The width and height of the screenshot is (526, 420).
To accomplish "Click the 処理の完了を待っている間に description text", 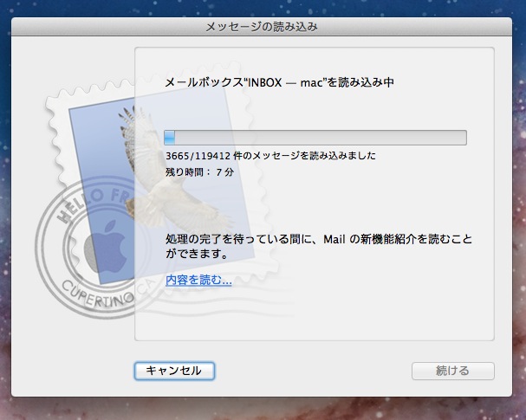I will [x=319, y=246].
